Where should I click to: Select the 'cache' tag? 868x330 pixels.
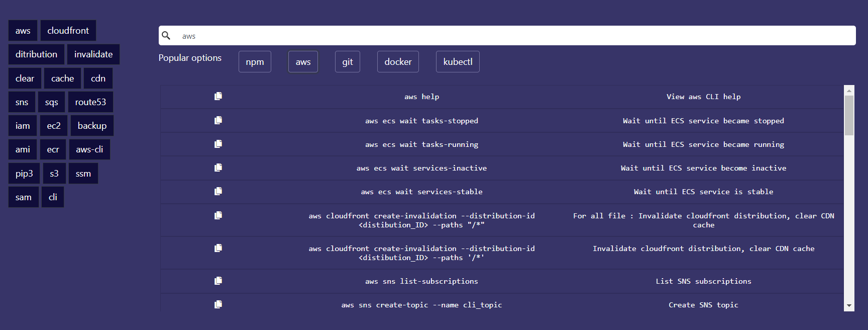pyautogui.click(x=62, y=78)
